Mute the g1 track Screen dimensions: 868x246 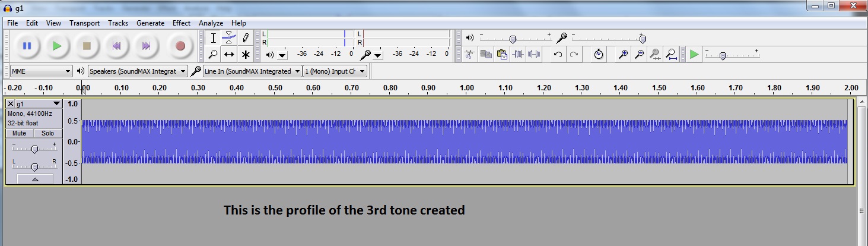(x=20, y=133)
